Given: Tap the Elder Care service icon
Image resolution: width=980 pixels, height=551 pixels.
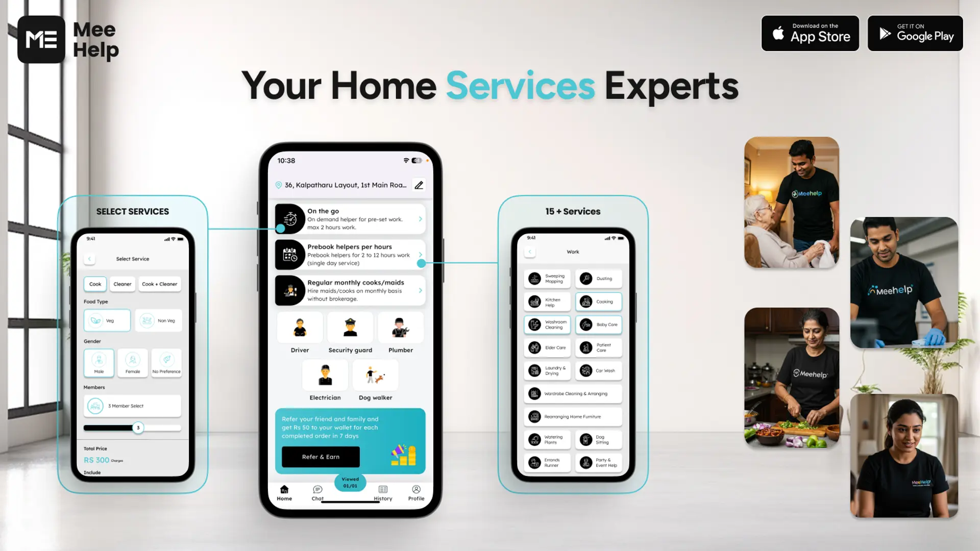Looking at the screenshot, I should pos(535,347).
